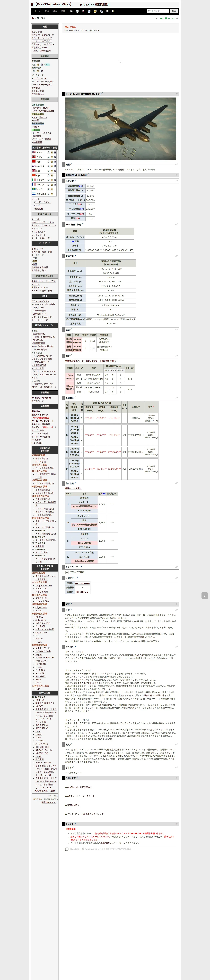Screen dimensions: 210x980
Task: Open the 陸 link in the アメリカ row
Action: pyautogui.click(x=52, y=152)
